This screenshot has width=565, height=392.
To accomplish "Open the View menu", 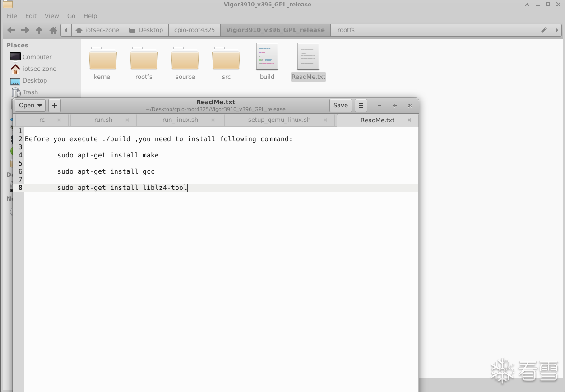I will tap(52, 16).
